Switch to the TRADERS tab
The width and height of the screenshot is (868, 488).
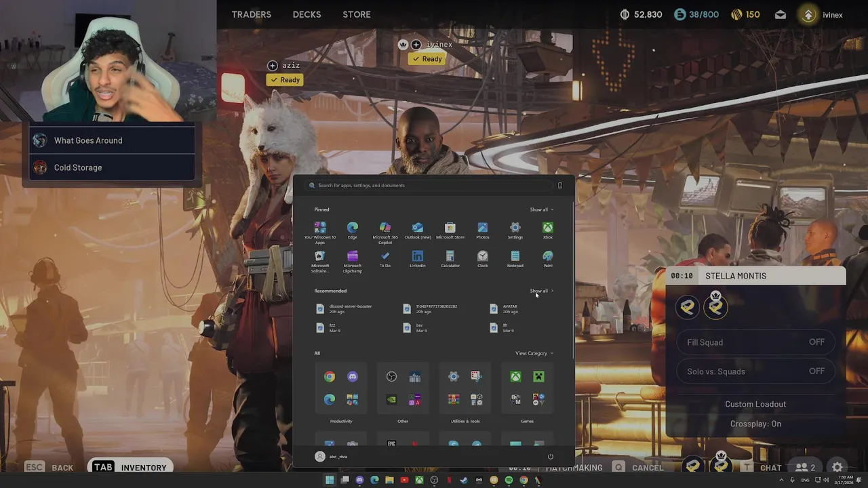[252, 14]
